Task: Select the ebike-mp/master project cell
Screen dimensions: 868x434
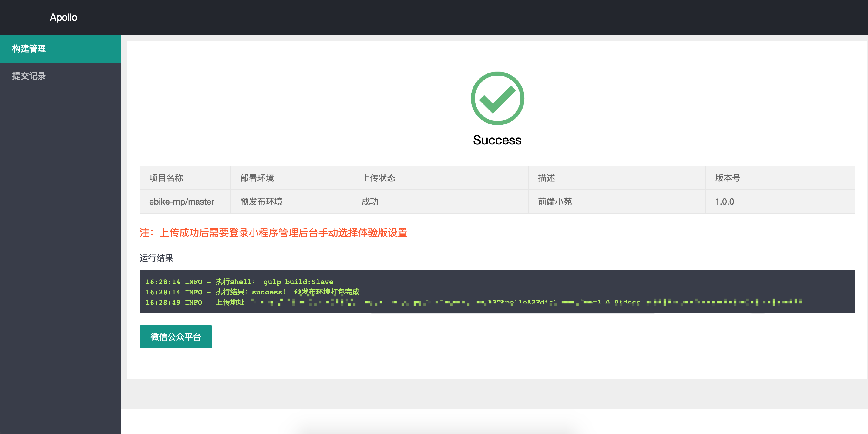Action: pos(182,202)
